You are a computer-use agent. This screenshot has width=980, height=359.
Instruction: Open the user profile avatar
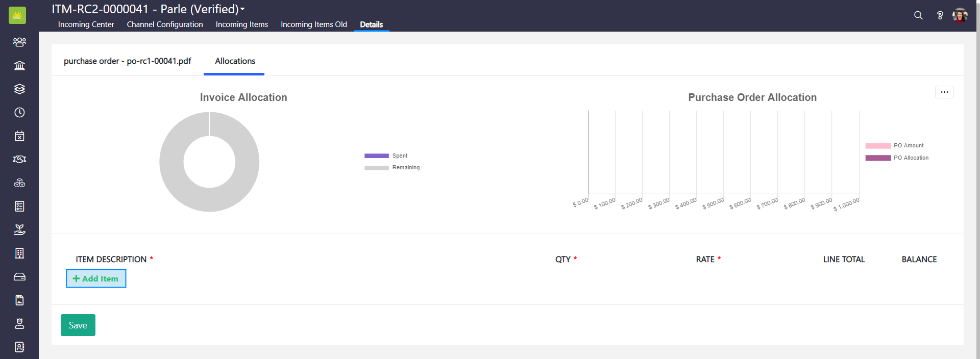960,15
